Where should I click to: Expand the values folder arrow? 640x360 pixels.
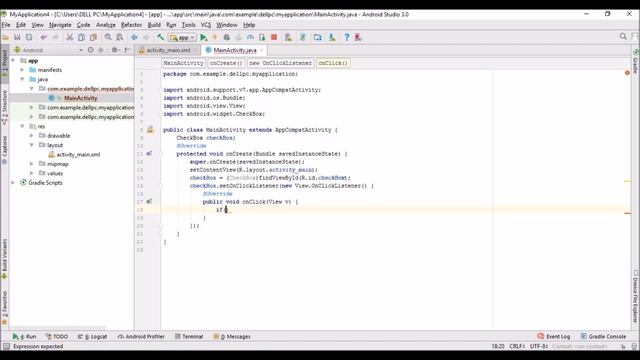coord(32,173)
